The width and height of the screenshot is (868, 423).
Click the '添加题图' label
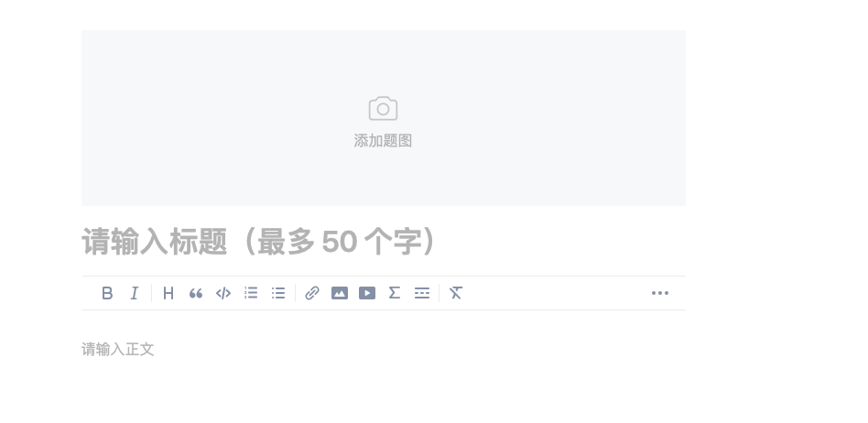pos(383,141)
